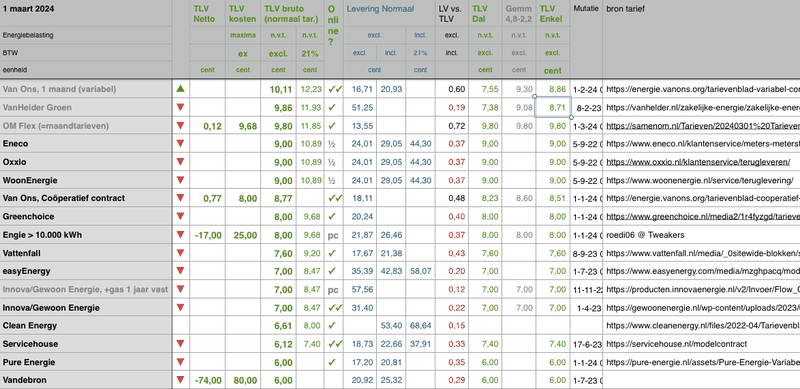Select the 'bron tarief' column header

tap(702, 39)
